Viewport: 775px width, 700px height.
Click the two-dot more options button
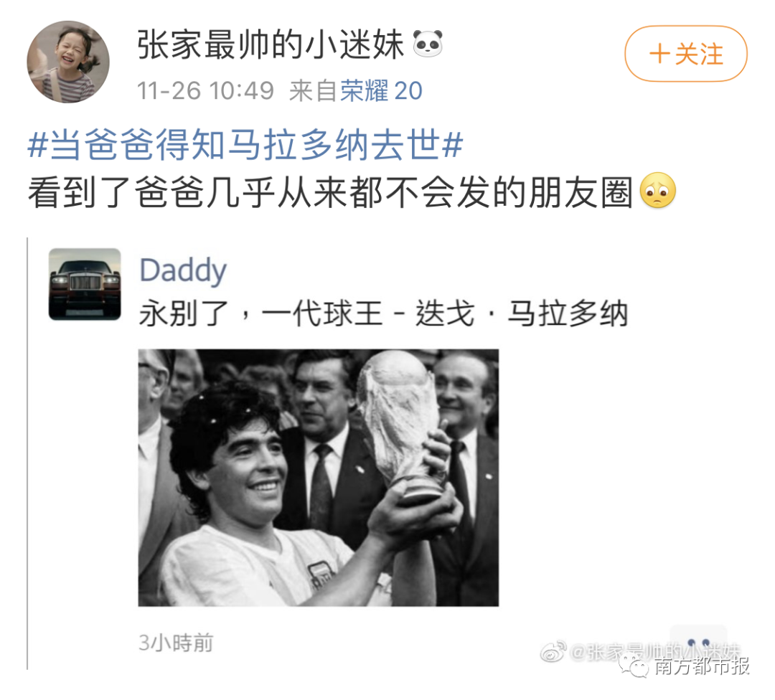coord(698,643)
